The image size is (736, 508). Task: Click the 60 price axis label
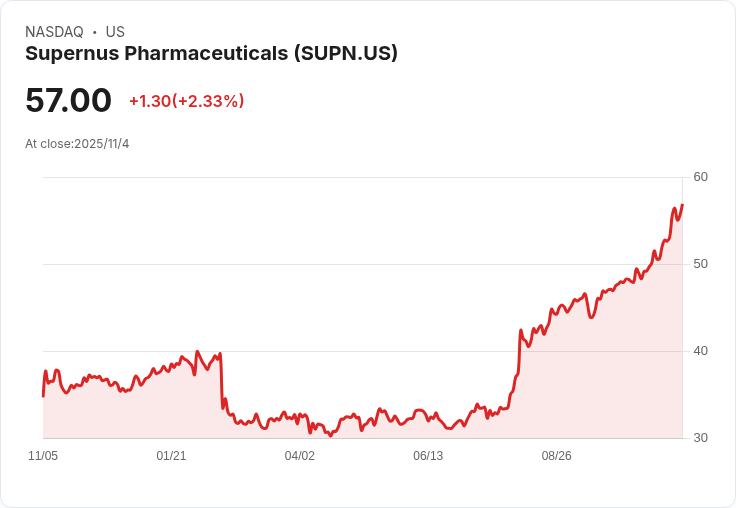[x=700, y=177]
